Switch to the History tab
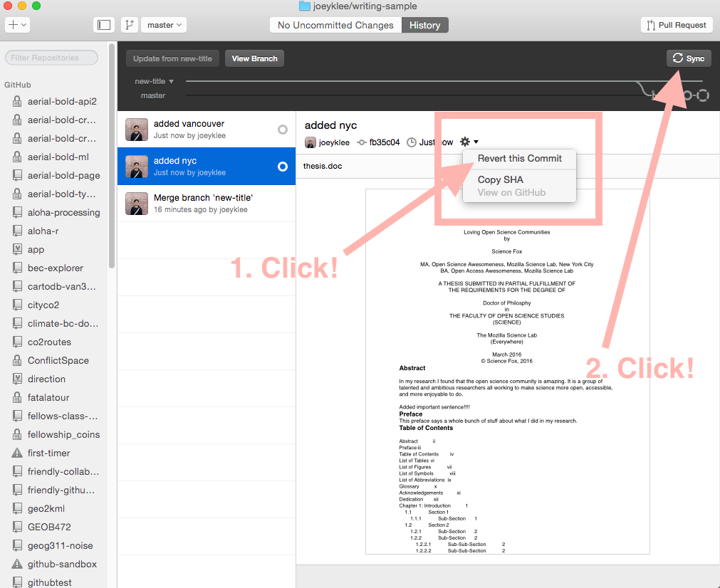This screenshot has height=588, width=720. (424, 25)
